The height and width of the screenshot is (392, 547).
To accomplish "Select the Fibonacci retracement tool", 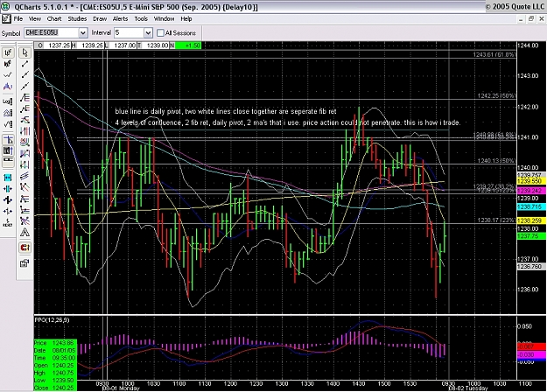I will click(x=25, y=97).
